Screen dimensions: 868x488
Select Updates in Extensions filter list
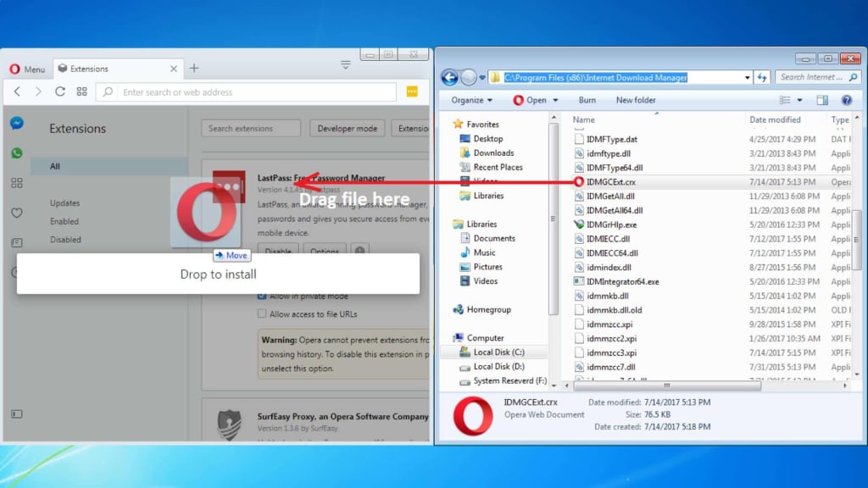coord(64,203)
